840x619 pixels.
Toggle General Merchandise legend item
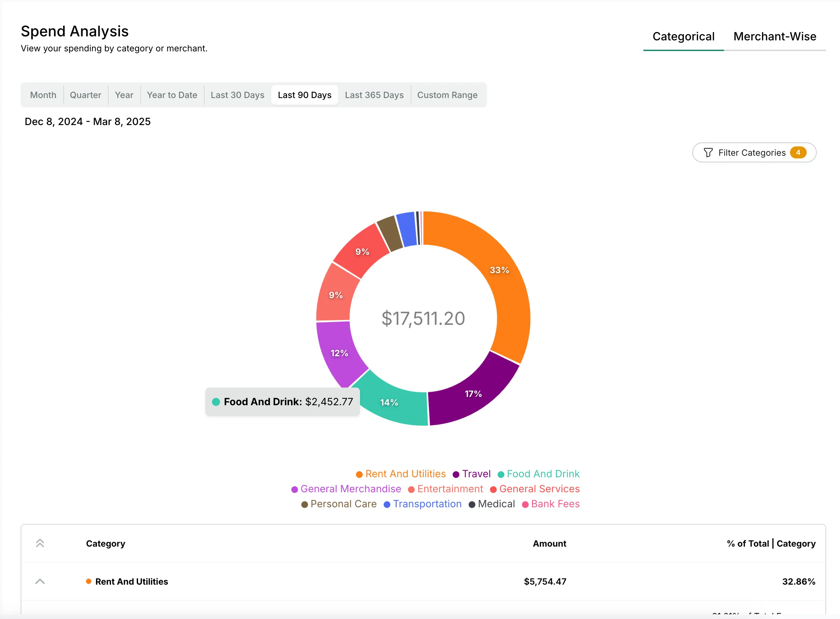pos(346,489)
